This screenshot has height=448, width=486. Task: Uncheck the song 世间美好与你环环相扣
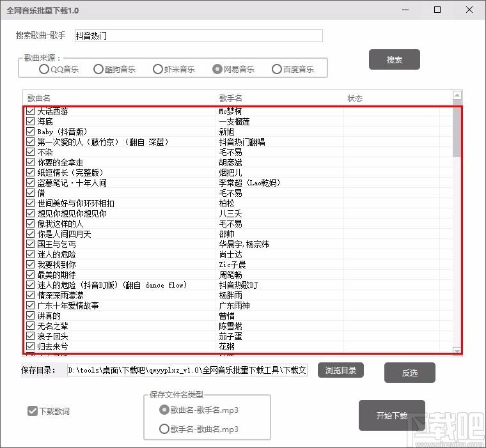(31, 203)
